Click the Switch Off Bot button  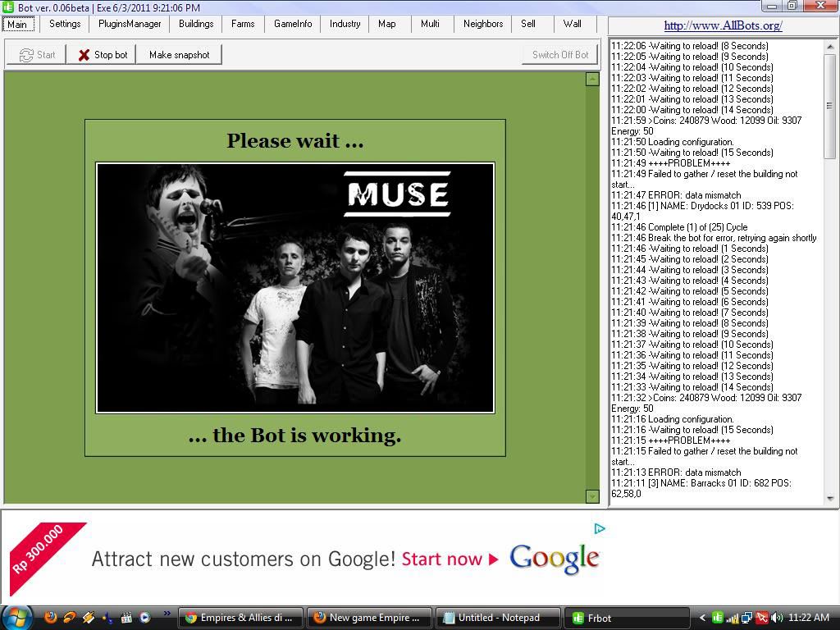click(x=560, y=55)
